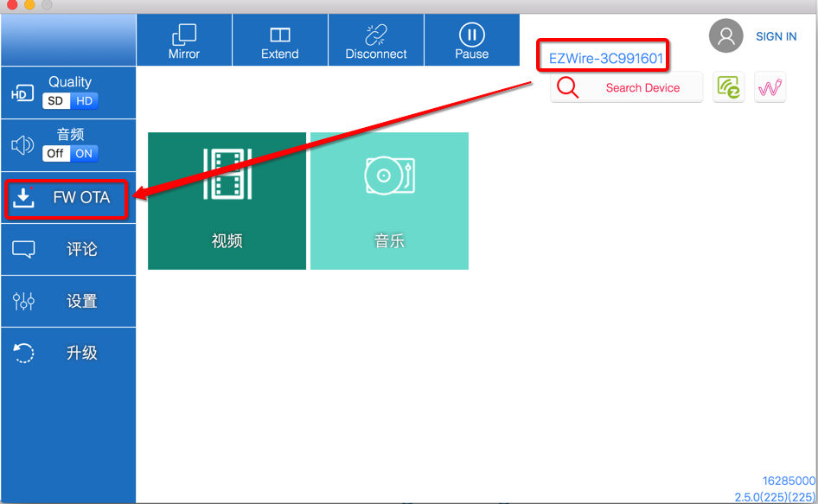The width and height of the screenshot is (818, 504).
Task: Click the speaker audio icon in sidebar
Action: pos(22,145)
